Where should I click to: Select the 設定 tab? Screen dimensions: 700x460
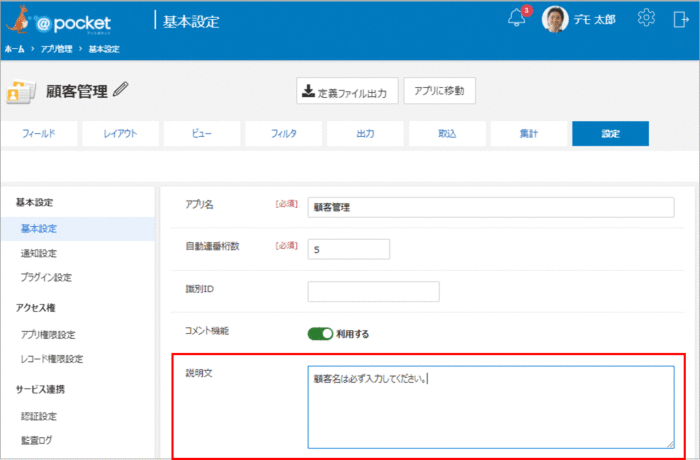(x=610, y=134)
